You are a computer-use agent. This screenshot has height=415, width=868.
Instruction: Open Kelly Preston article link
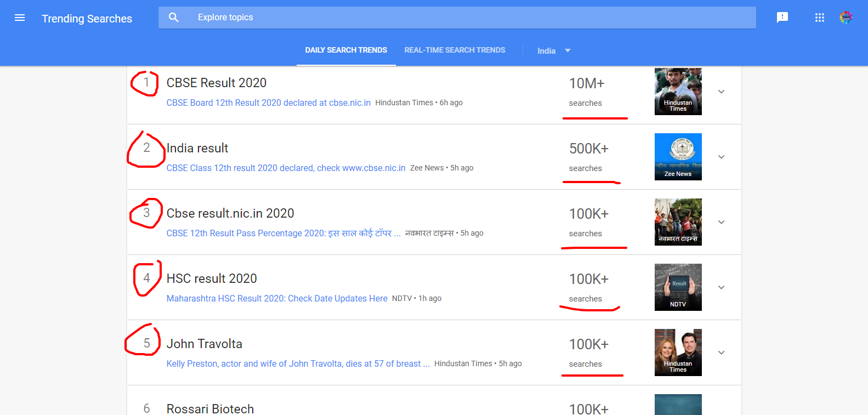click(298, 363)
